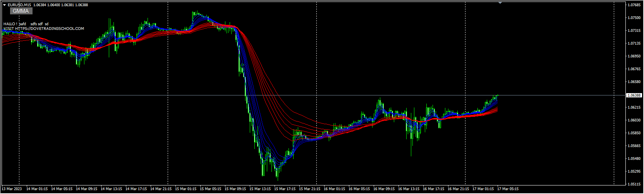Click the GMMA indicator button

click(21, 11)
